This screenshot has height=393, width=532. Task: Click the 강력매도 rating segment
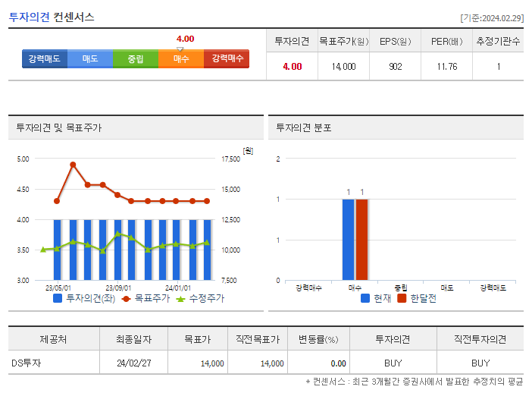(45, 58)
